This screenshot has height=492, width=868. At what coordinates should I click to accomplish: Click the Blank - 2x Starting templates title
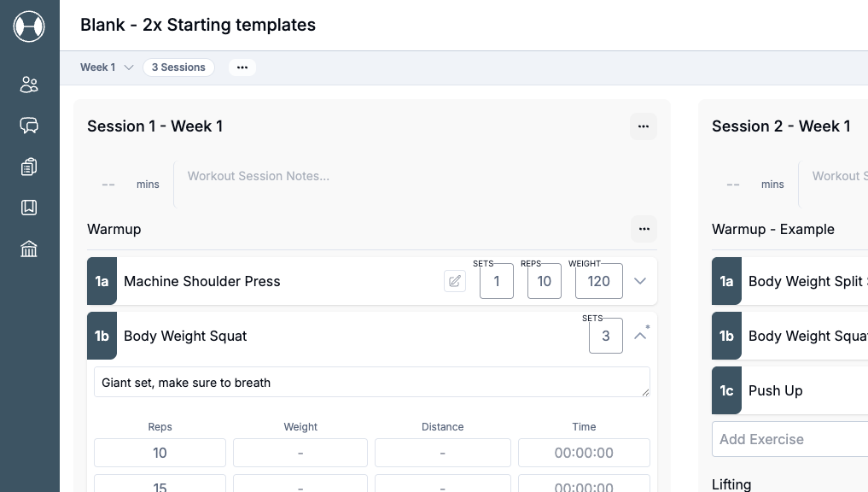coord(198,25)
